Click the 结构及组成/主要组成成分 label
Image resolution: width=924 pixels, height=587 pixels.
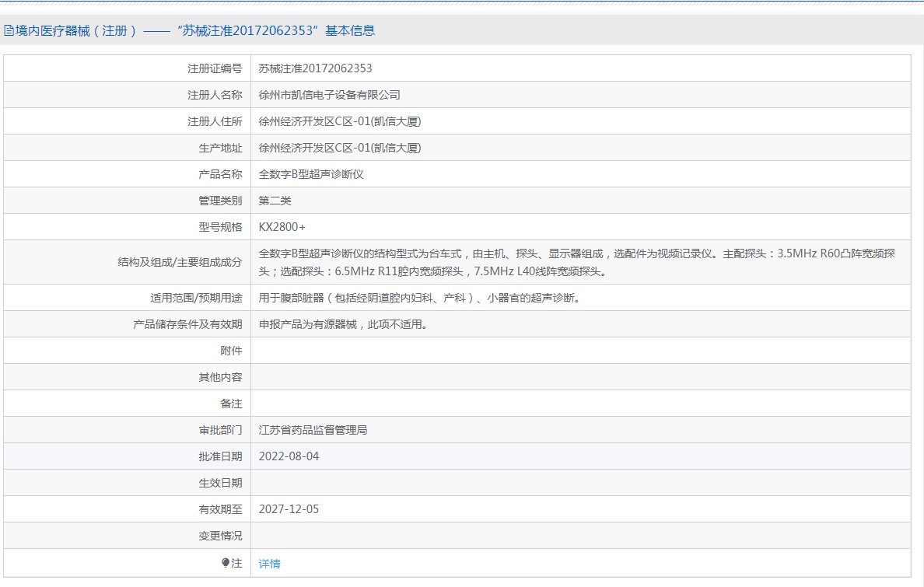pyautogui.click(x=180, y=263)
